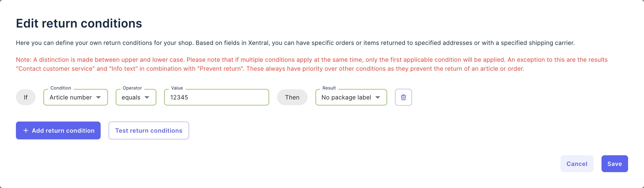The width and height of the screenshot is (644, 188).
Task: Cancel editing return conditions
Action: pyautogui.click(x=577, y=164)
